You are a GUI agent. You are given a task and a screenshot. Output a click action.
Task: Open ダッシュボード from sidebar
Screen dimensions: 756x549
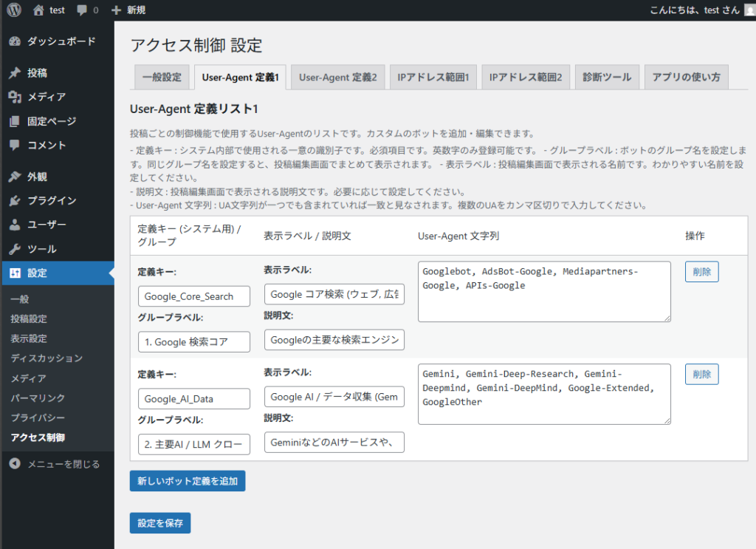click(x=61, y=41)
